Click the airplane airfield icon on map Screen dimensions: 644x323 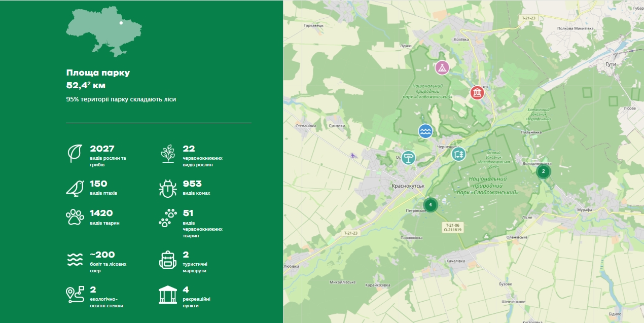(x=353, y=155)
